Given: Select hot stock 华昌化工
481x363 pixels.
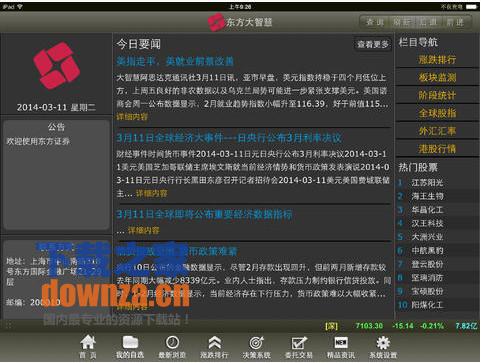Looking at the screenshot, I should (x=427, y=210).
